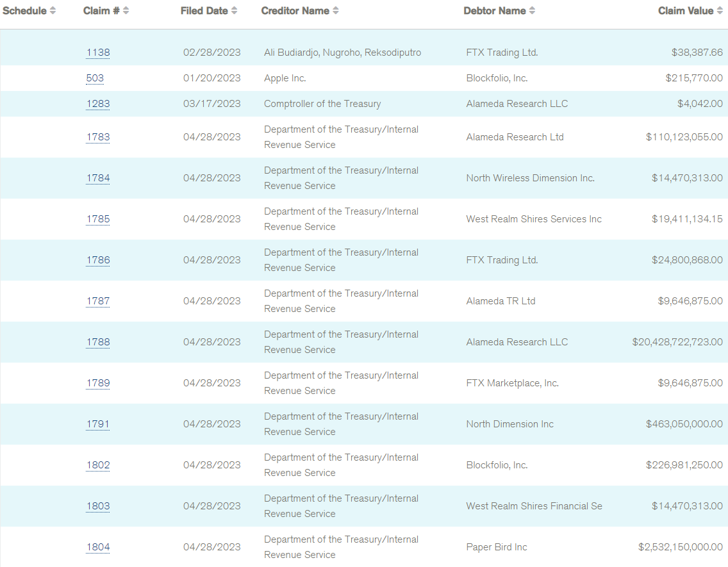The width and height of the screenshot is (728, 567).
Task: Click the Claim # sort arrows
Action: [x=126, y=11]
